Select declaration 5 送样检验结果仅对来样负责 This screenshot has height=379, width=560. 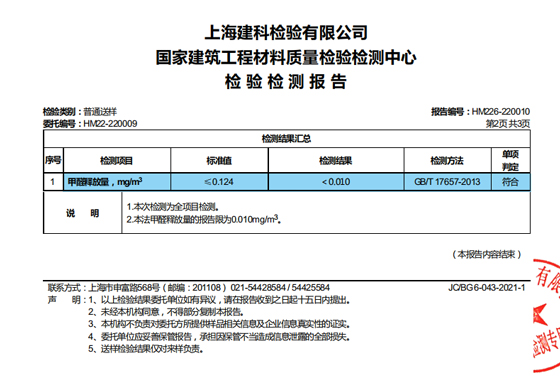coord(146,349)
